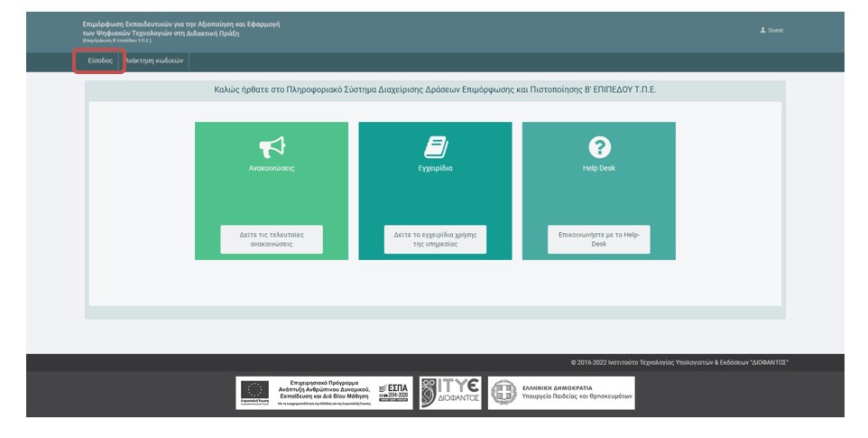Click the site title in the header

(x=180, y=28)
